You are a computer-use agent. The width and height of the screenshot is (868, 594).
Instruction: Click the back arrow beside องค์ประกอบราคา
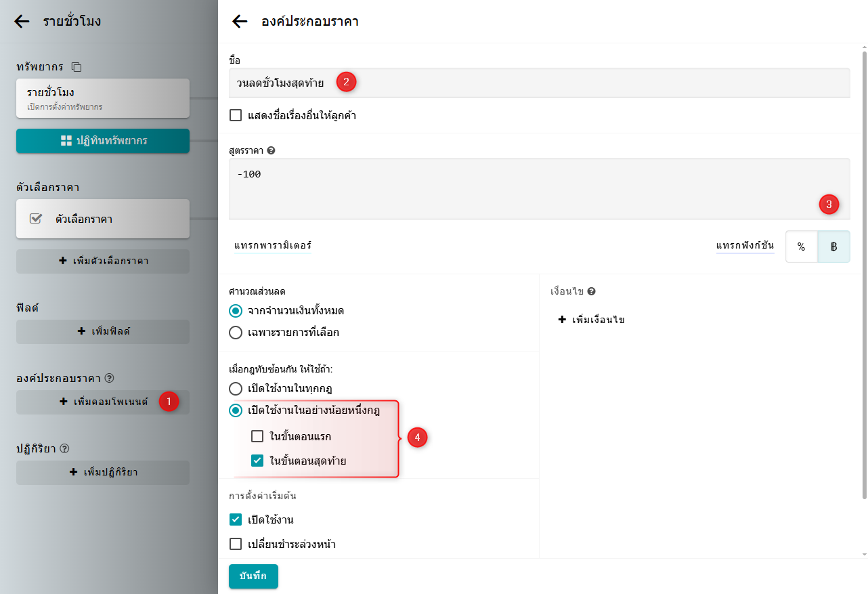pyautogui.click(x=240, y=22)
